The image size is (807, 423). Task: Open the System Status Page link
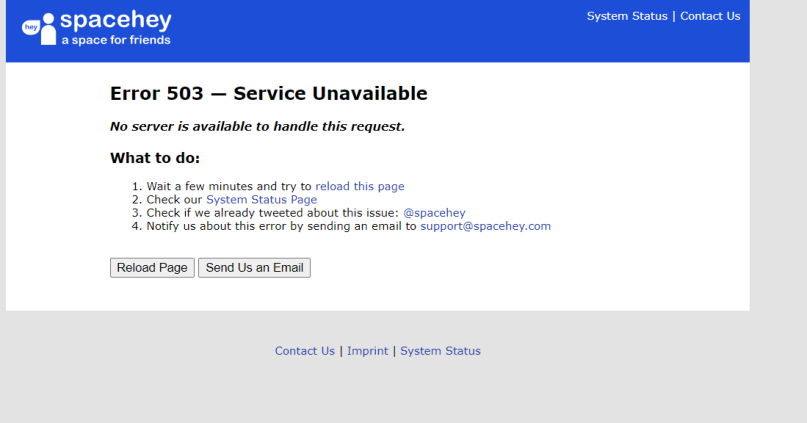pos(261,200)
